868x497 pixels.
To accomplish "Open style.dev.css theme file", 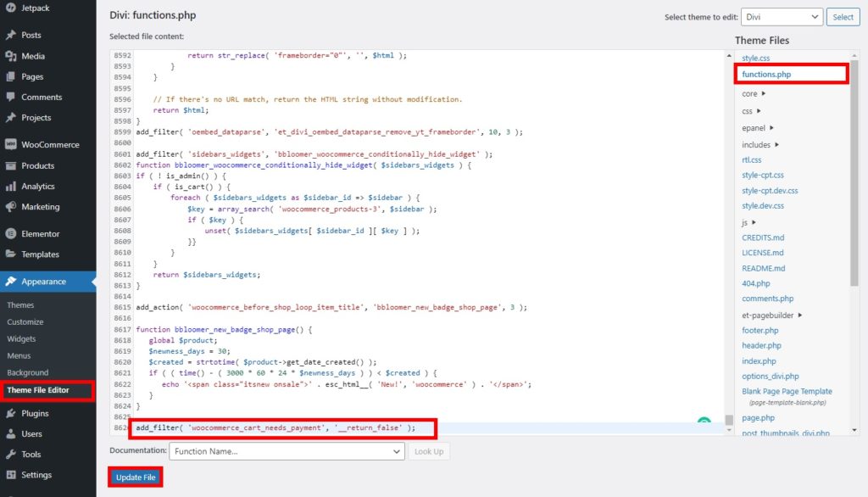I will (x=763, y=205).
